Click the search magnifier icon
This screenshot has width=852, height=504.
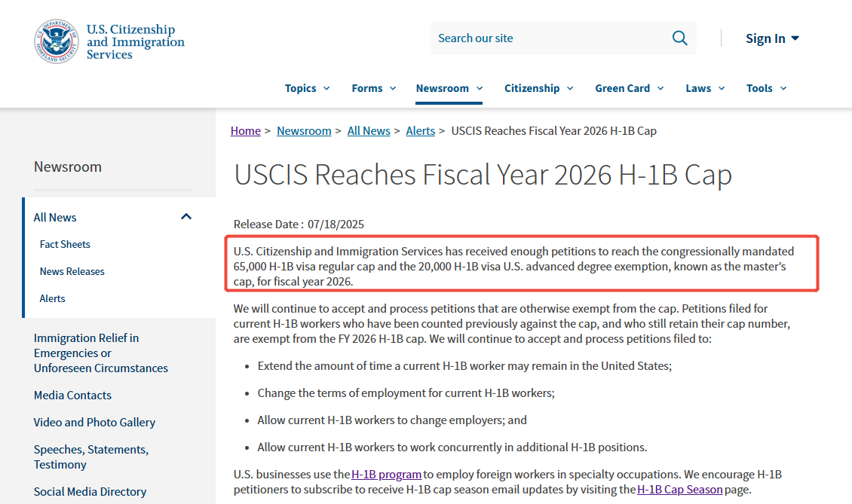click(x=680, y=38)
